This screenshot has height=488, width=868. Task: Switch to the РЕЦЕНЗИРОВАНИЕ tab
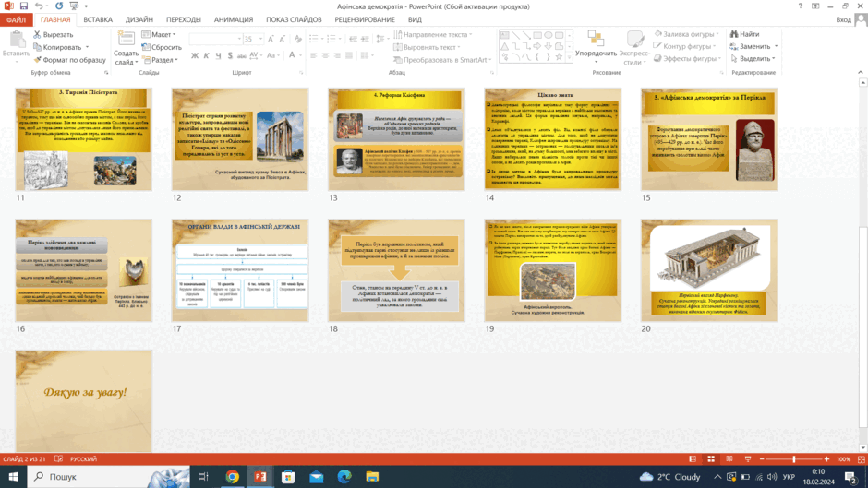pos(364,20)
